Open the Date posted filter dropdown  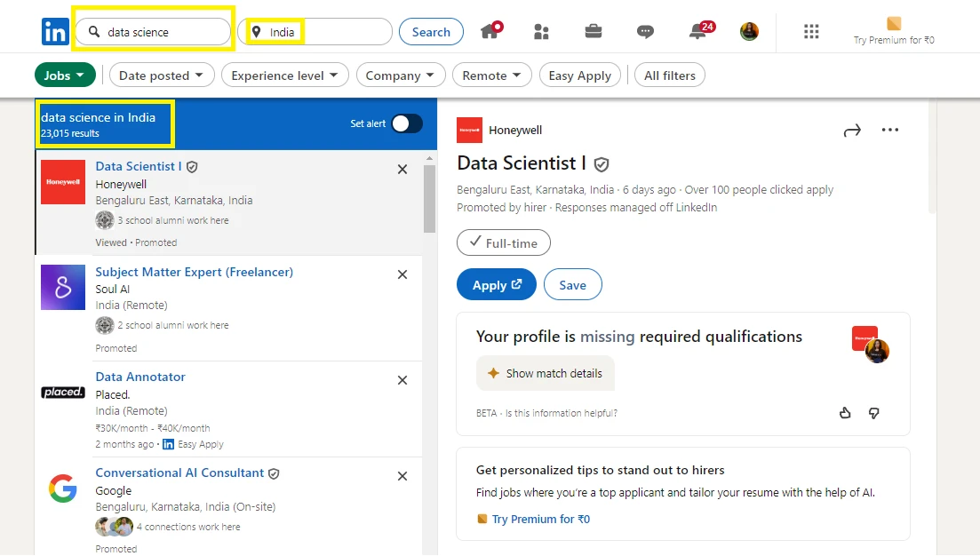click(162, 75)
